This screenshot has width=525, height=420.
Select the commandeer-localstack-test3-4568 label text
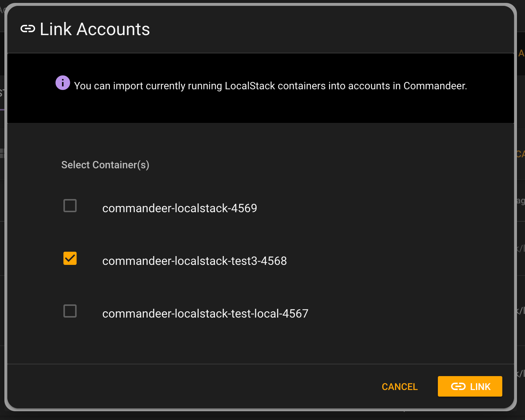194,261
